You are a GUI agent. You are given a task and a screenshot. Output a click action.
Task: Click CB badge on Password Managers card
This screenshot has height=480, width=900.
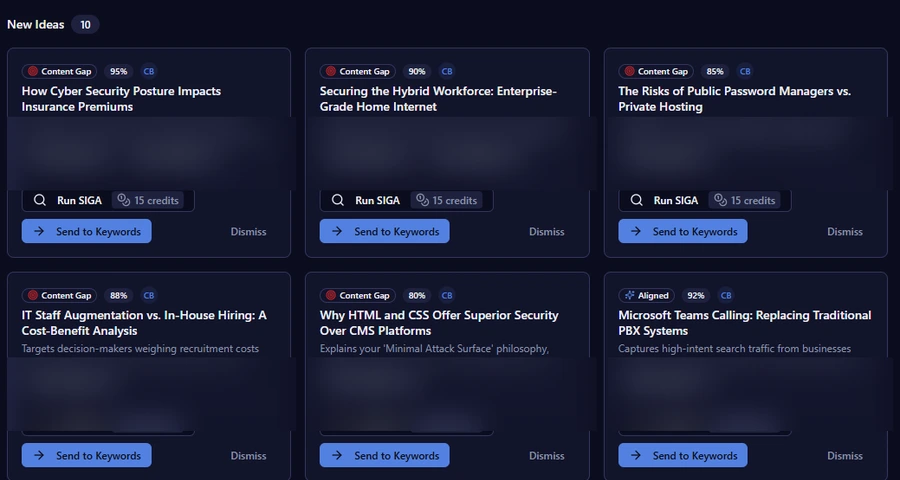pos(745,71)
